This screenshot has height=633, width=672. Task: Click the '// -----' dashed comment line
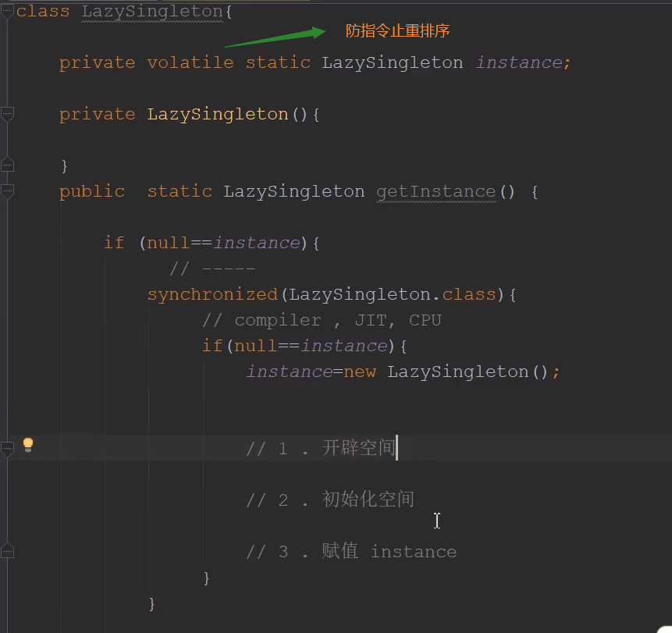tap(212, 268)
